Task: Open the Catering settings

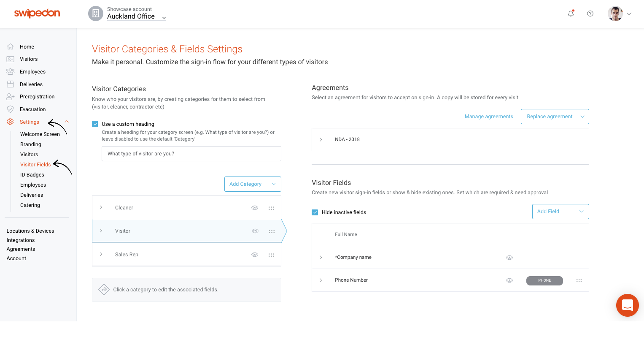Action: click(x=30, y=205)
